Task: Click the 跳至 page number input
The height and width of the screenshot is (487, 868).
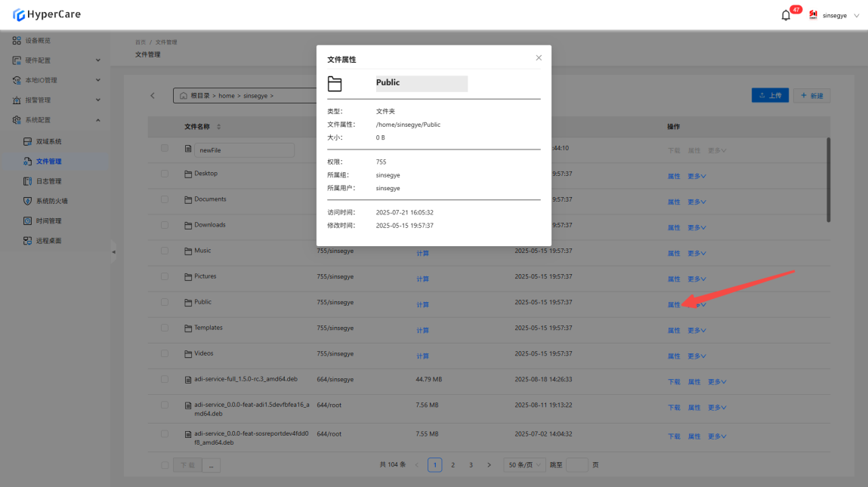Action: [576, 465]
